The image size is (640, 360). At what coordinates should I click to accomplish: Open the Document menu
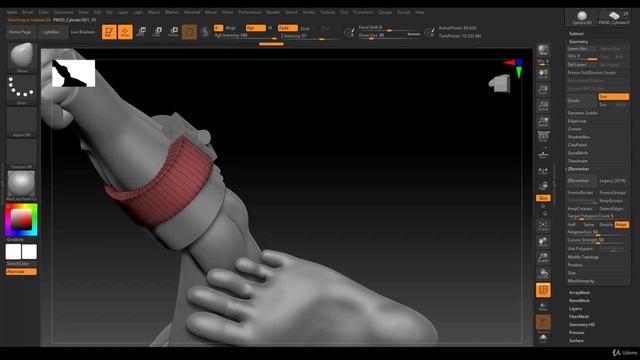[x=64, y=12]
